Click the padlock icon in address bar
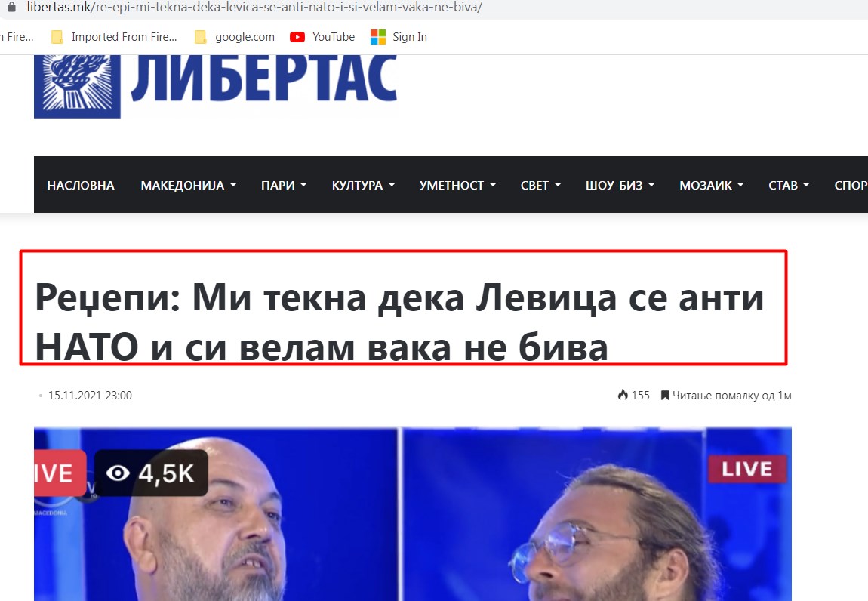The image size is (868, 601). pos(11,7)
